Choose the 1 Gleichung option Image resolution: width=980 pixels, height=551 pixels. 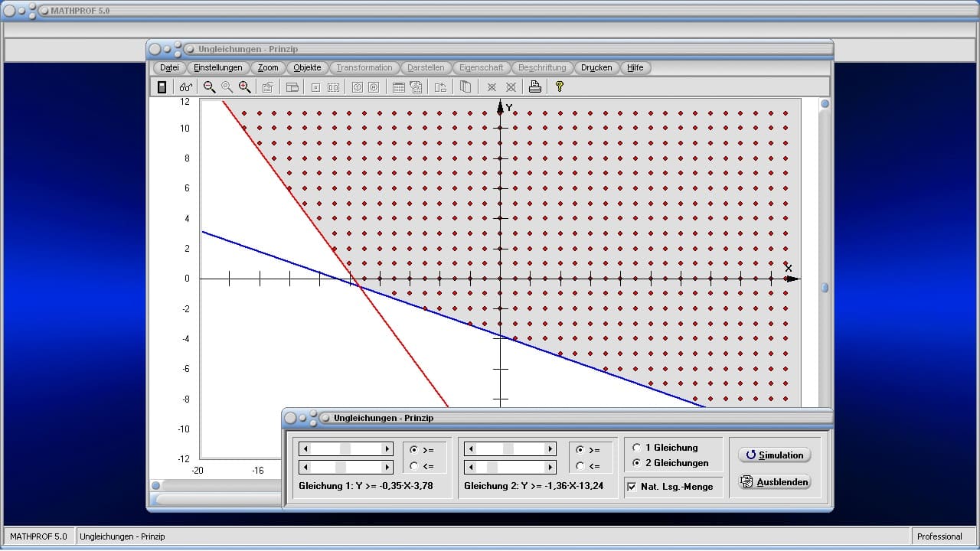coord(637,448)
